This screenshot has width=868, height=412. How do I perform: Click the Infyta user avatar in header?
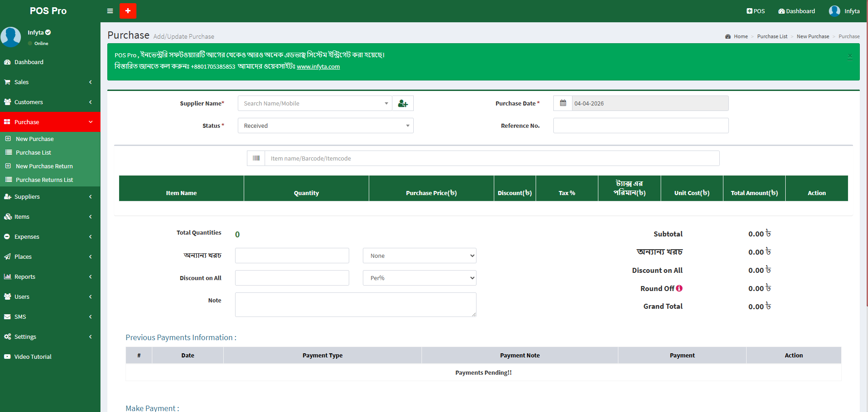(x=834, y=11)
